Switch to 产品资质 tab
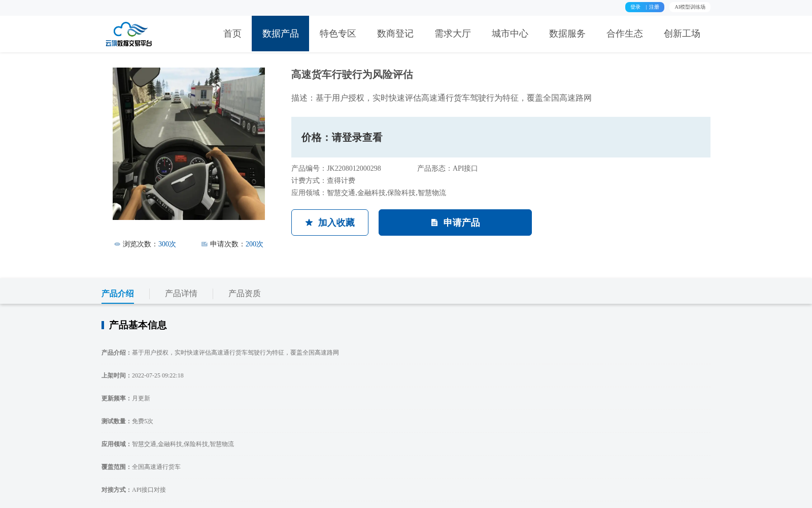 245,294
